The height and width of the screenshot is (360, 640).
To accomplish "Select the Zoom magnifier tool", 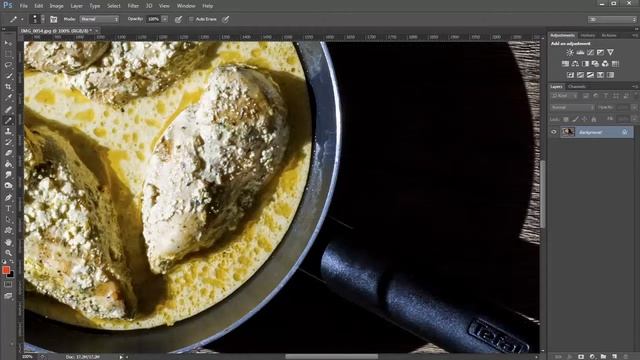I will coord(8,253).
